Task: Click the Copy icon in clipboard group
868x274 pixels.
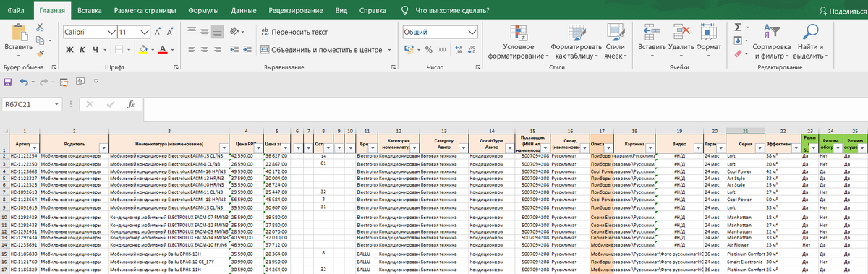Action: pos(39,40)
